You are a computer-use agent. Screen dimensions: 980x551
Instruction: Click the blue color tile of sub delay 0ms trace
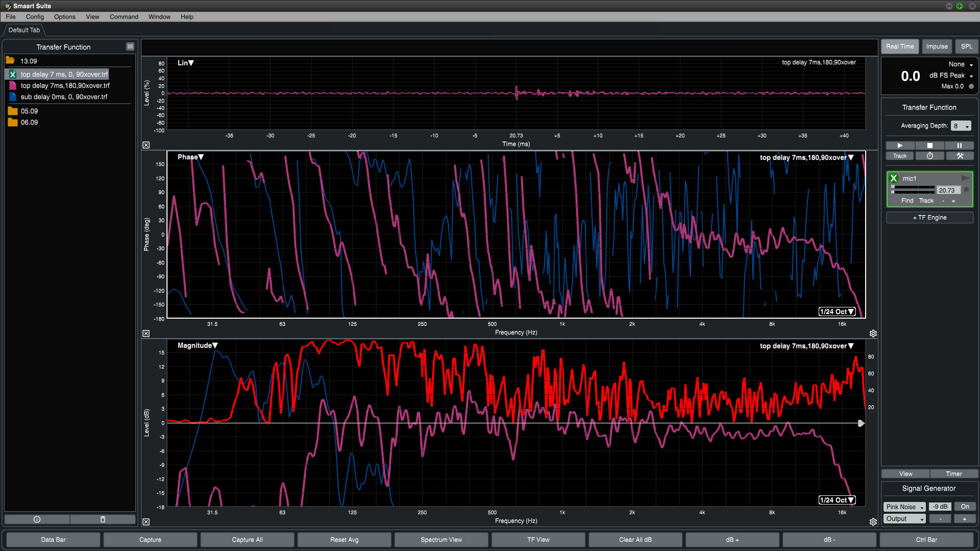(13, 97)
